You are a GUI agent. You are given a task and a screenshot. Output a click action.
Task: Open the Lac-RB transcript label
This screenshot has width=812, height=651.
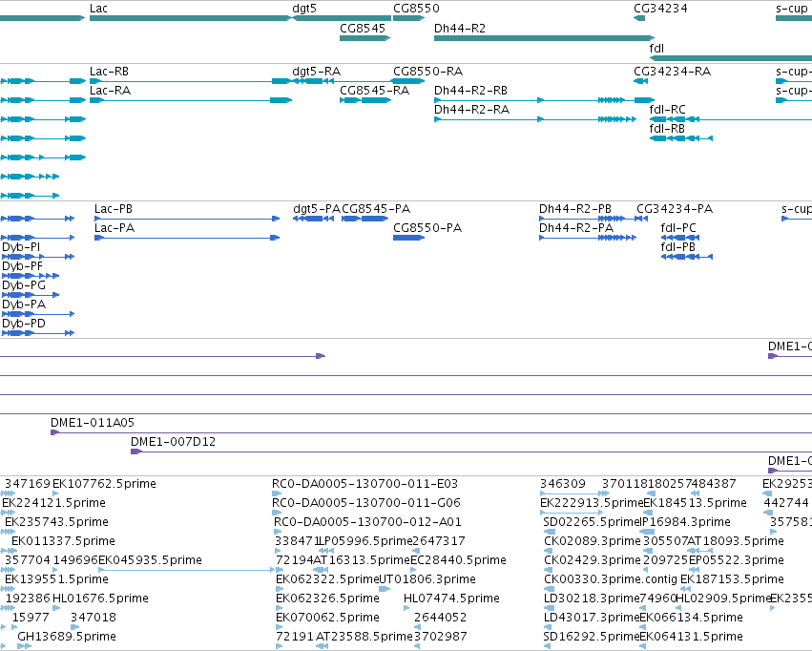[x=109, y=72]
